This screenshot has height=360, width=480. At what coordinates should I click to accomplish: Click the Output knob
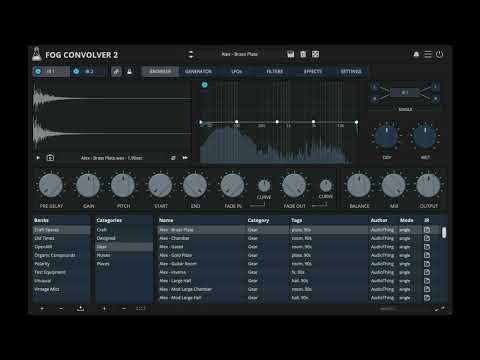[429, 185]
